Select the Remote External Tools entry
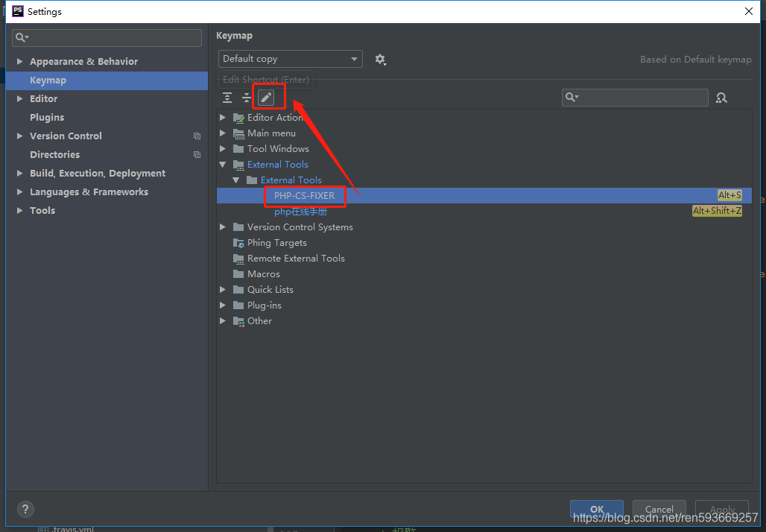 click(296, 259)
